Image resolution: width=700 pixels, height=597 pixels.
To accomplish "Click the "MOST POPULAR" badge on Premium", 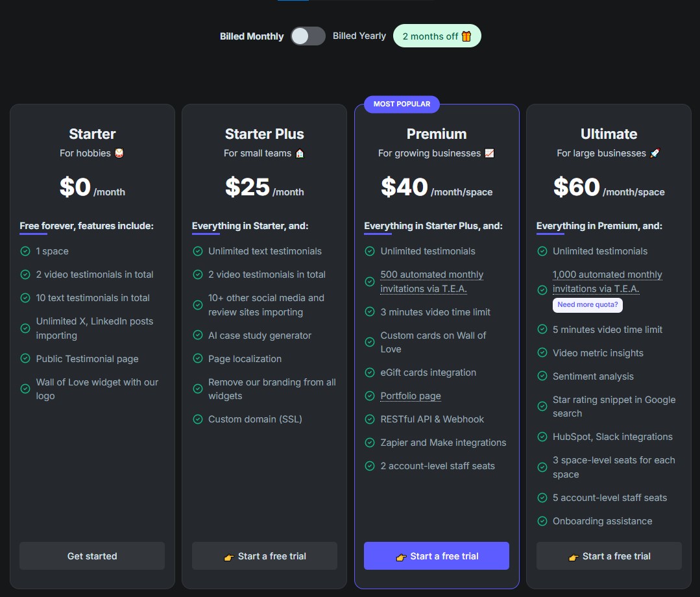I will point(400,104).
